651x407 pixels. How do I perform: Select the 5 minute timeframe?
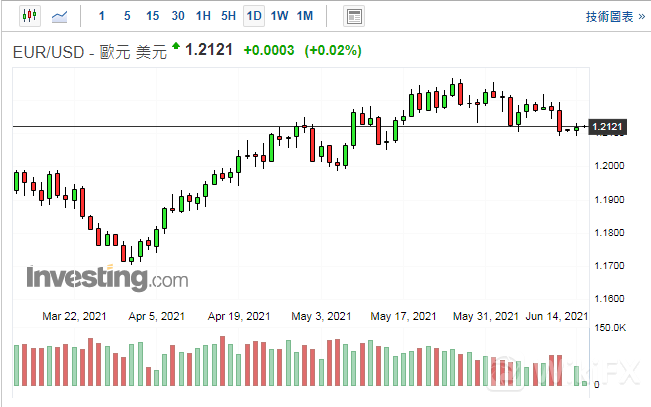(126, 16)
